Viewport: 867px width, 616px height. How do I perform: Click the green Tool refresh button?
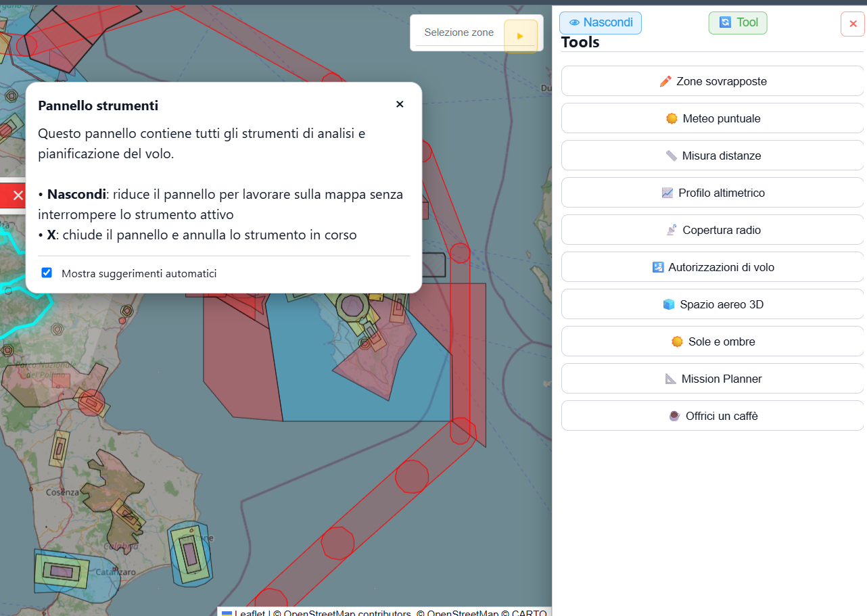(x=738, y=23)
